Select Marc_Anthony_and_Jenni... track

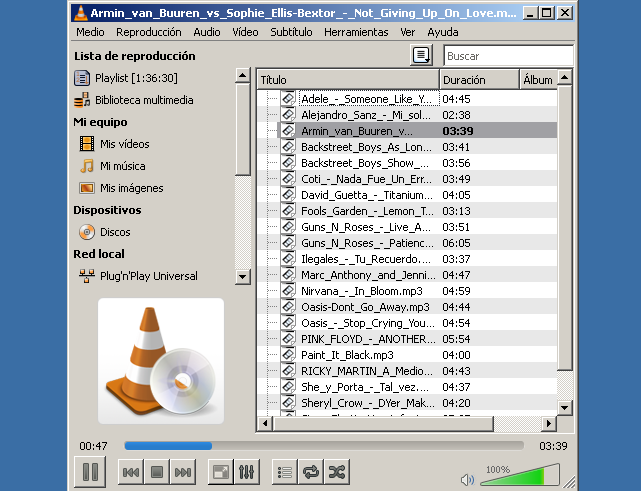pyautogui.click(x=407, y=275)
